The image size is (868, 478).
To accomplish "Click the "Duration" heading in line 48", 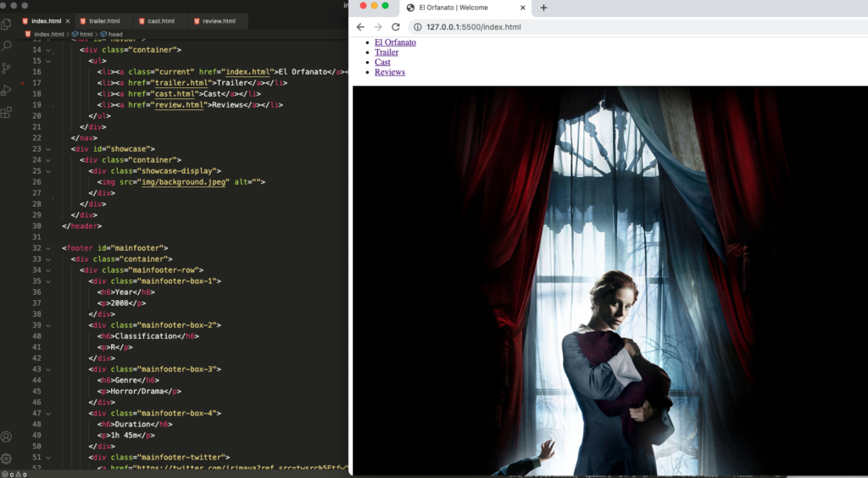I will pos(133,425).
